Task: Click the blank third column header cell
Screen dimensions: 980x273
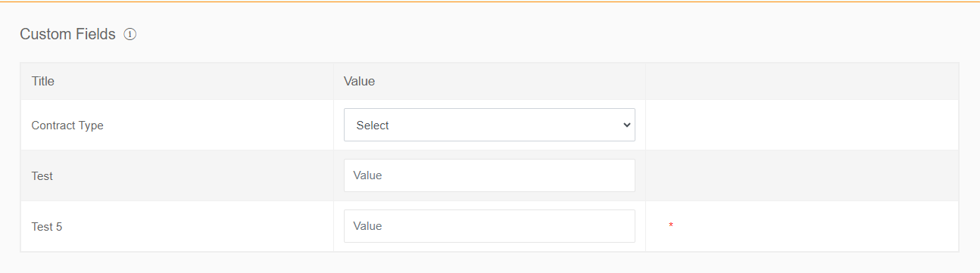Action: pos(802,81)
